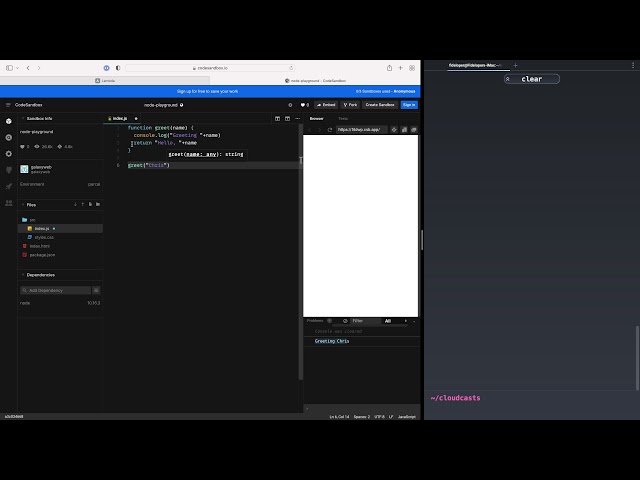
Task: Click the Safari share icon
Action: [389, 68]
